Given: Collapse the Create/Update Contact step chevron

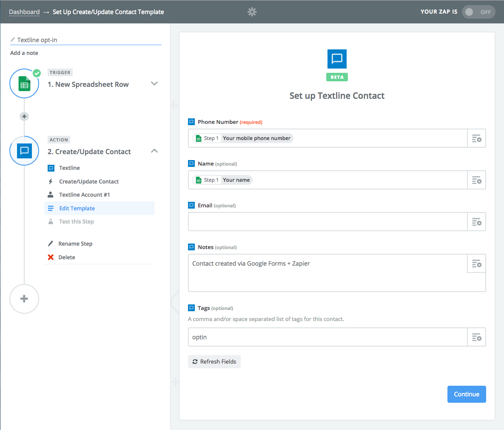Looking at the screenshot, I should click(x=154, y=151).
